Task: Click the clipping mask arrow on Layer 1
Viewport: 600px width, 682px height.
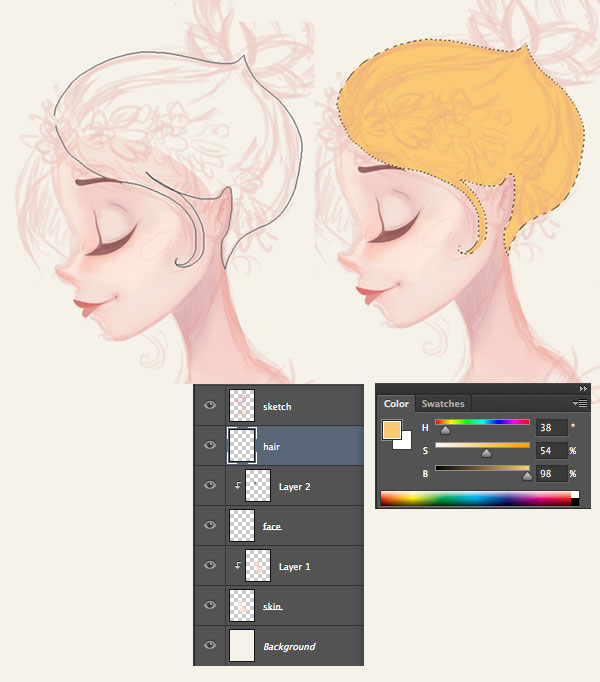Action: pos(237,566)
